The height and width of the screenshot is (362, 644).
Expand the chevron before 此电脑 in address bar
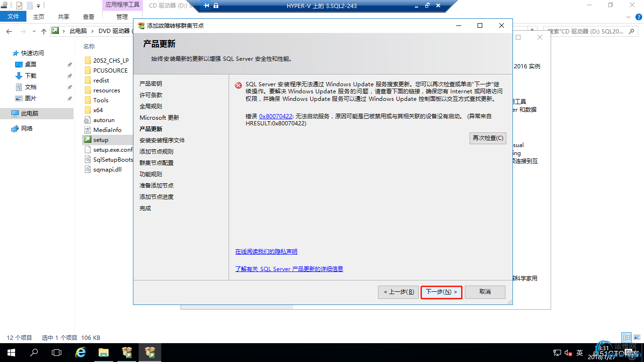click(x=64, y=31)
